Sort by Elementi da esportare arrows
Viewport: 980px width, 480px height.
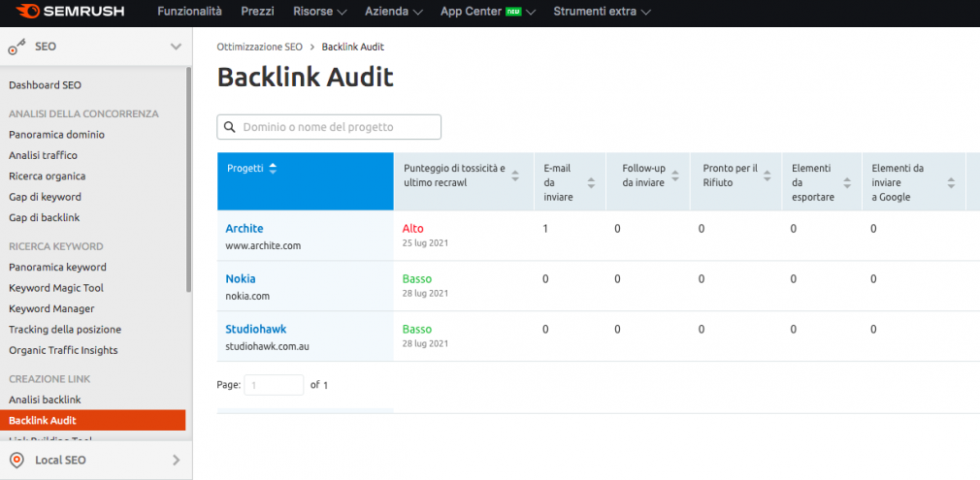(x=847, y=183)
